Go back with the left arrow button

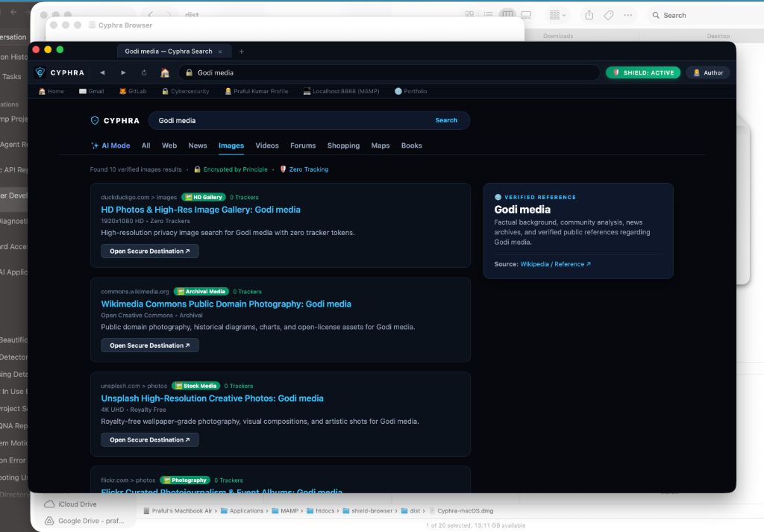102,72
